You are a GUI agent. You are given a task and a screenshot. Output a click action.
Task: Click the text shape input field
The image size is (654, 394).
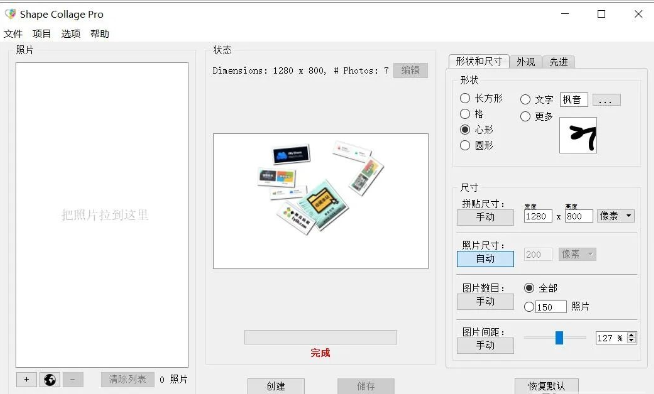coord(574,100)
